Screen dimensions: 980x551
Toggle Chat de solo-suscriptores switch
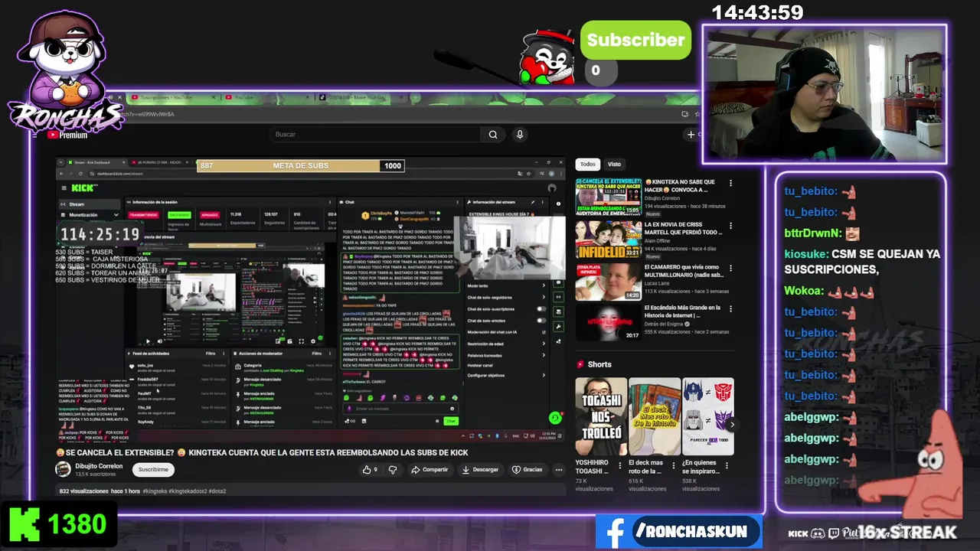(541, 308)
